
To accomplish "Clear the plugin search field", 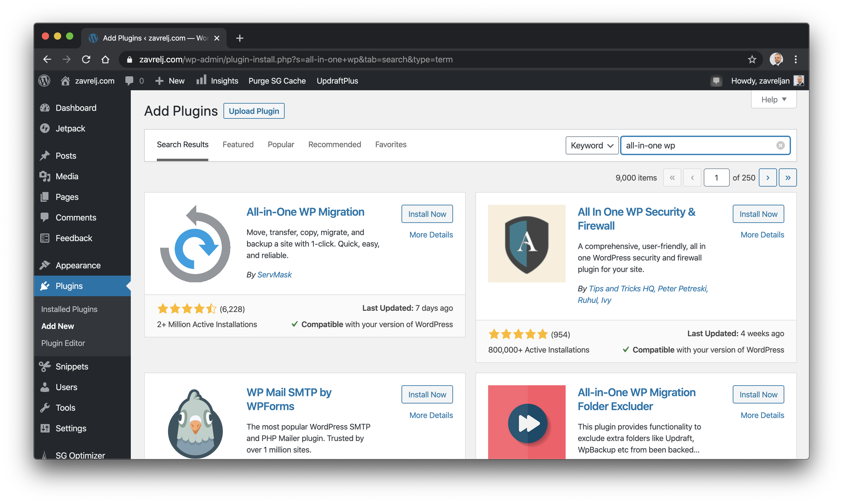I will pos(780,145).
